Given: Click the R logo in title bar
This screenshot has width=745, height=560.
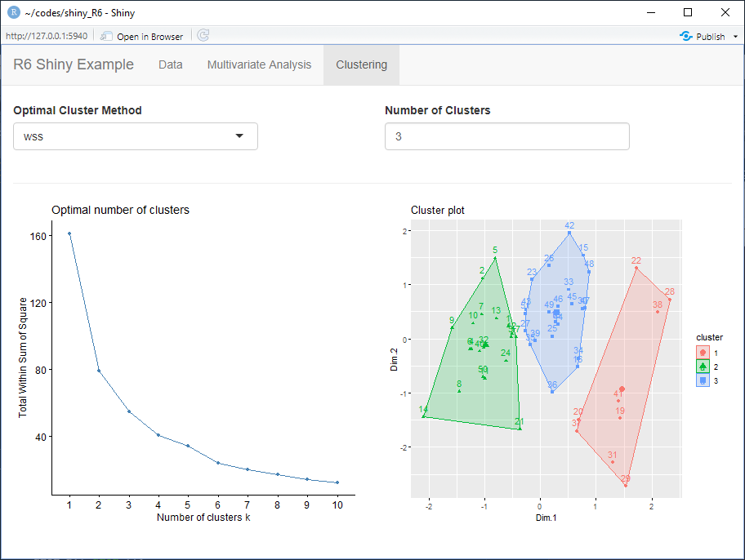Looking at the screenshot, I should tap(13, 12).
